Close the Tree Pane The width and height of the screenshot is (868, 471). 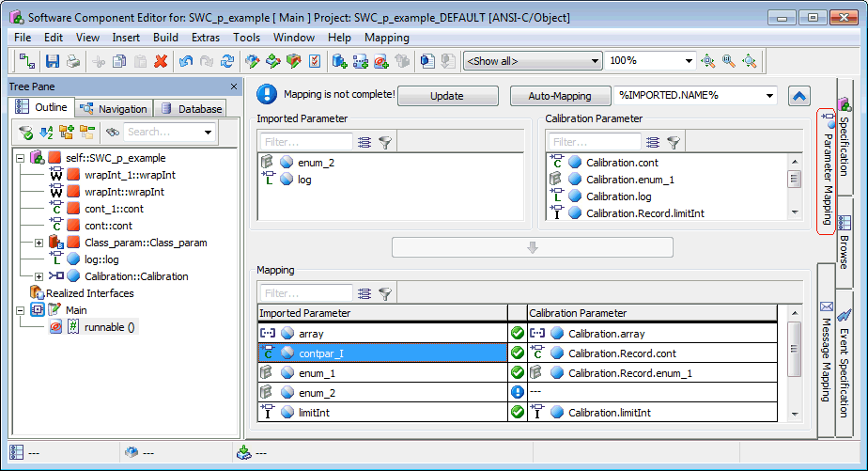[234, 86]
